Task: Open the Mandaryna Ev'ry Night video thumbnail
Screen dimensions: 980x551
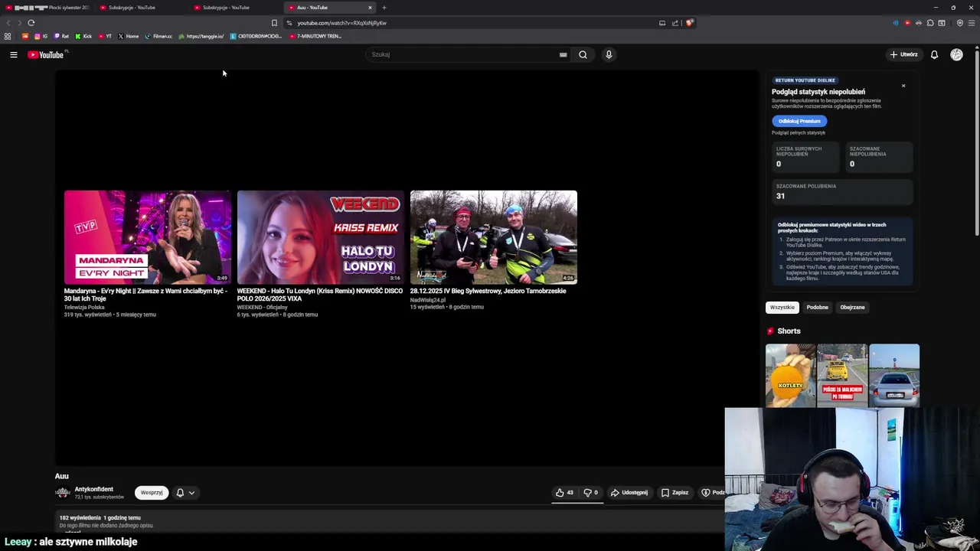Action: (148, 237)
